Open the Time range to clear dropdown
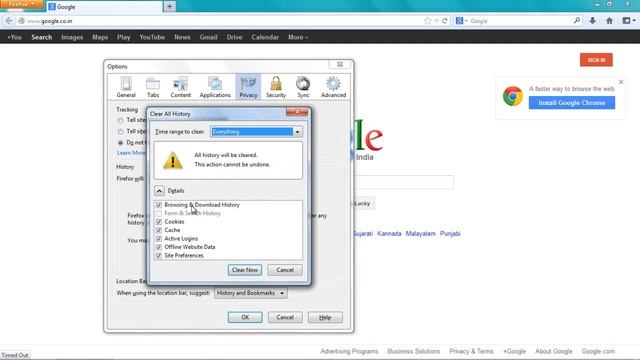 click(256, 132)
